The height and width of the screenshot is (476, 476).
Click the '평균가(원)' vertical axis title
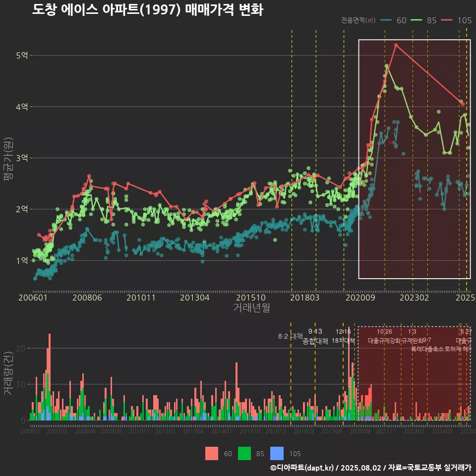8,159
